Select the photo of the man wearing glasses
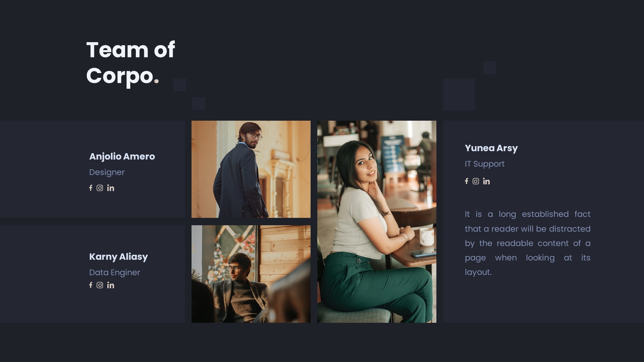The width and height of the screenshot is (644, 362). 251,274
